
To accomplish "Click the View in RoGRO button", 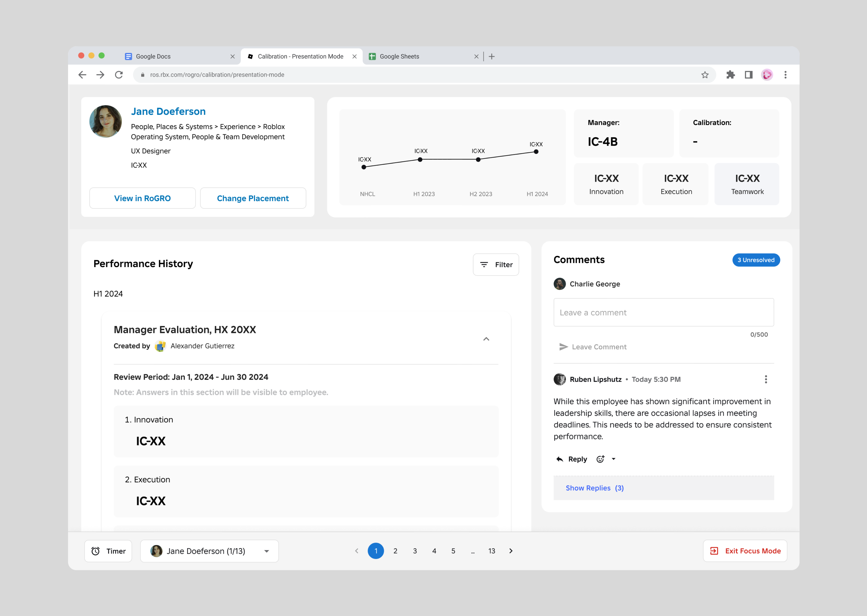I will pyautogui.click(x=142, y=198).
